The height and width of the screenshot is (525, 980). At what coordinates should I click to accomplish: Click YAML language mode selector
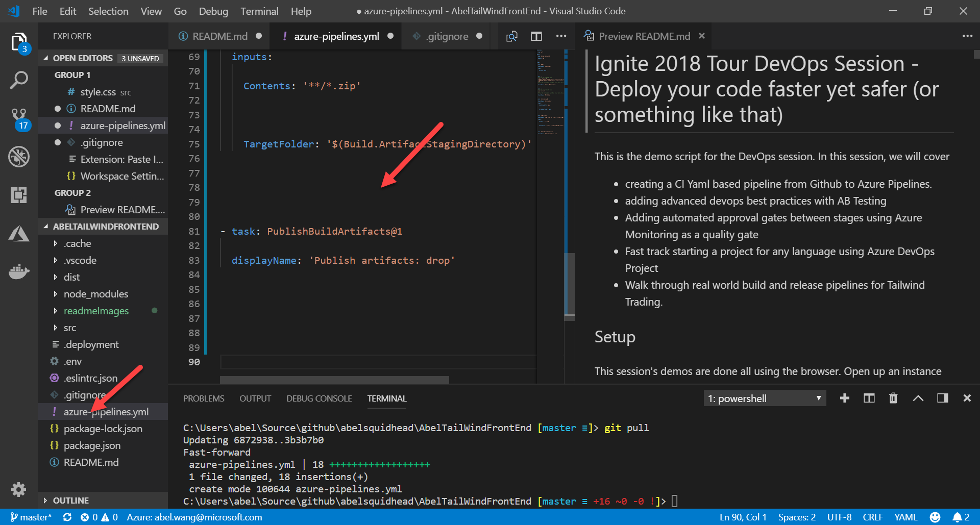[906, 517]
